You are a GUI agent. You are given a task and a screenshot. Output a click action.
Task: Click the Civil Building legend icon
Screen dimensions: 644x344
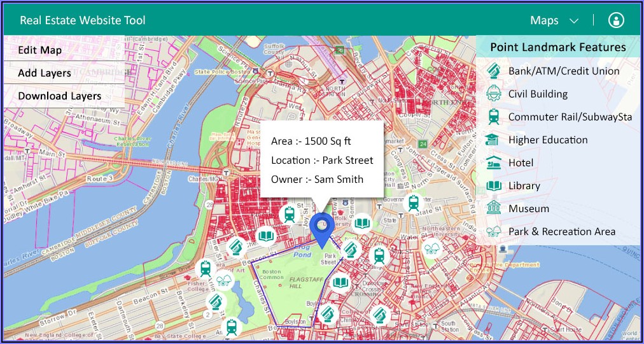pos(493,94)
